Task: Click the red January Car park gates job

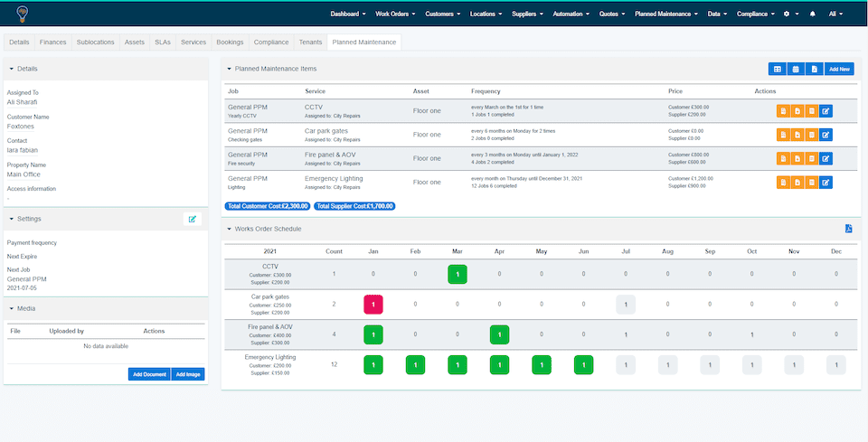Action: [373, 305]
